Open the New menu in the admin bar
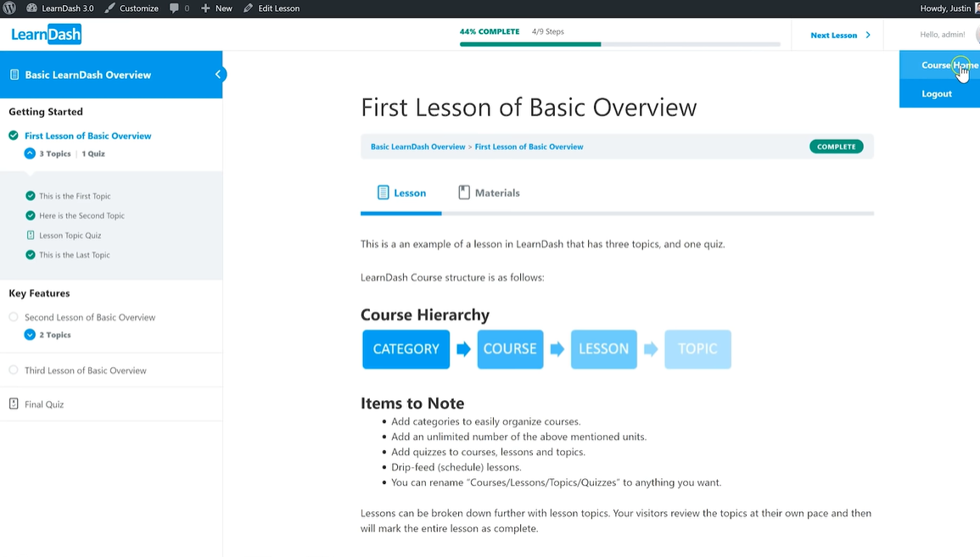 point(204,8)
